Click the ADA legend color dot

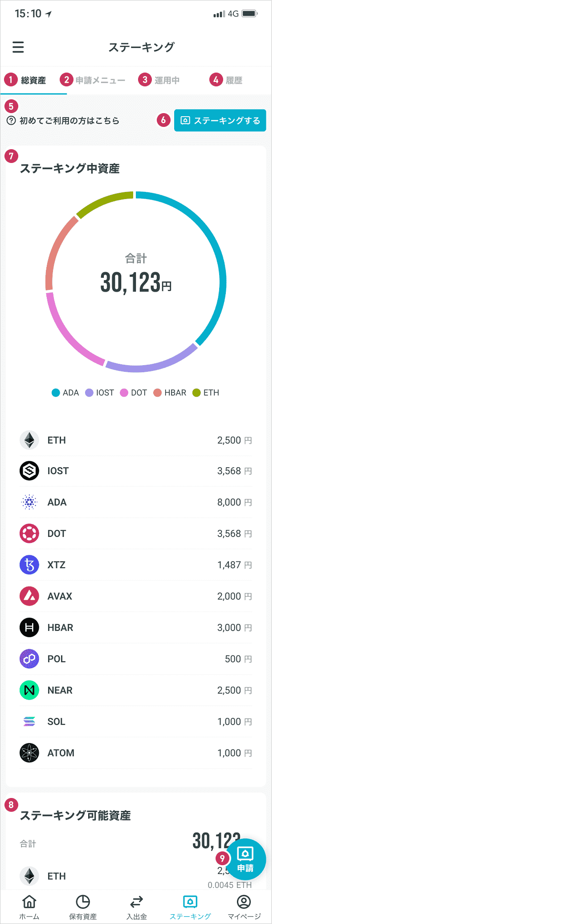56,393
